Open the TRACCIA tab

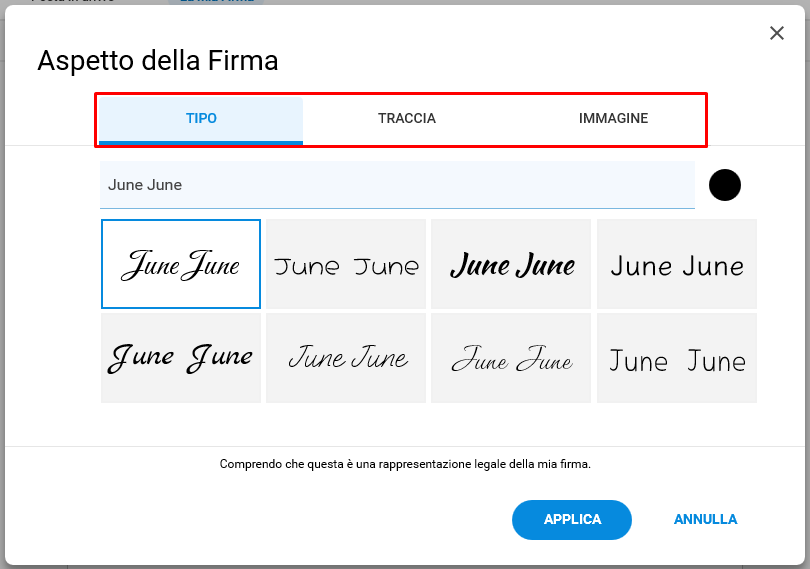click(407, 118)
